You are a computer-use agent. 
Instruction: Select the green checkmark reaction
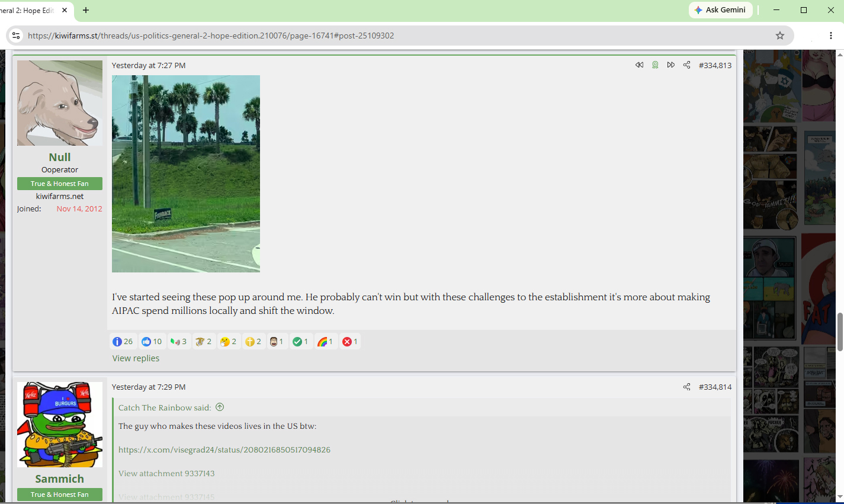(x=300, y=342)
